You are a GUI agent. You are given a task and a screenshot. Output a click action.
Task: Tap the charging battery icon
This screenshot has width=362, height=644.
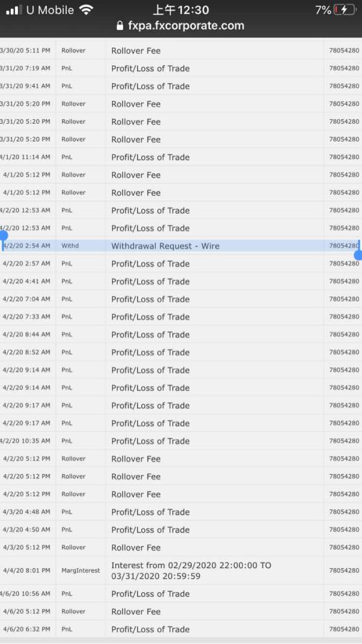[x=345, y=10]
